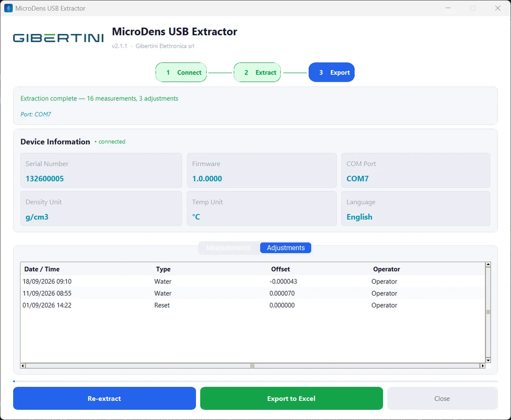Minimize the MicroDens USB Extractor window
This screenshot has width=511, height=420.
[448, 8]
